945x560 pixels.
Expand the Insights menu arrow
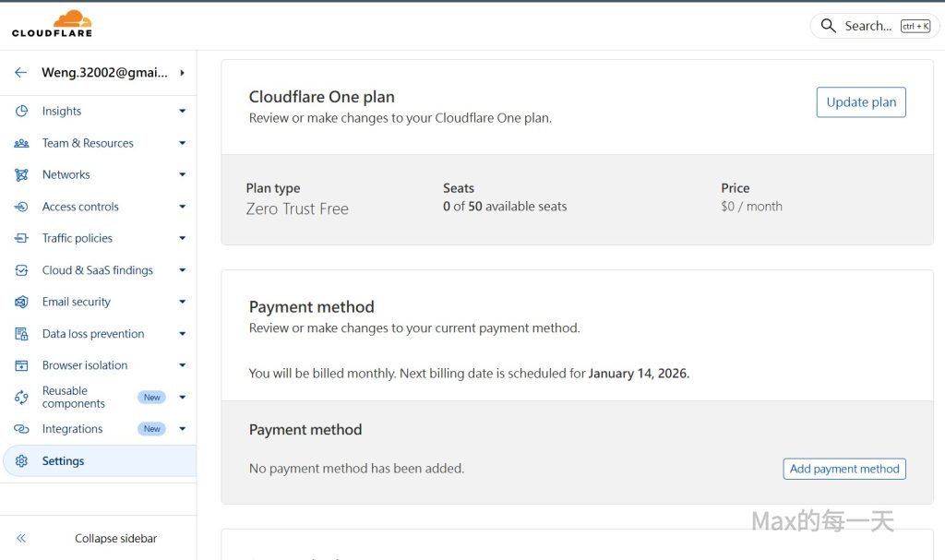182,111
